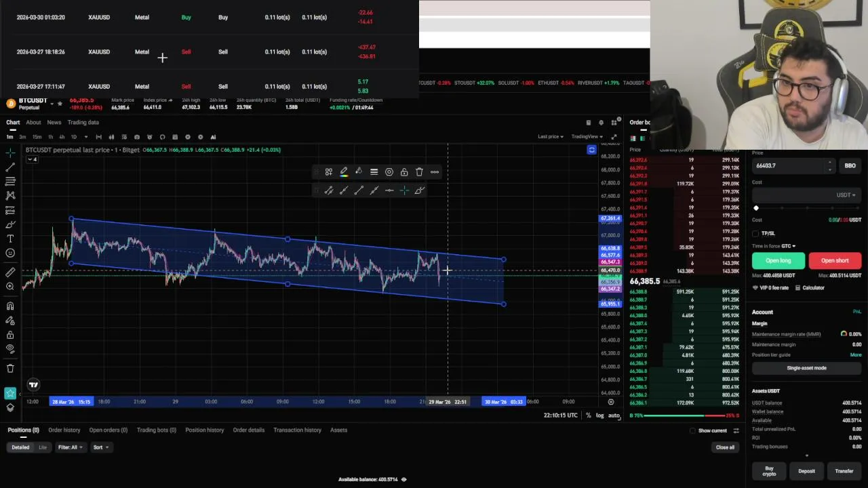This screenshot has height=488, width=868.
Task: Open the emoji icons tool
Action: point(10,253)
